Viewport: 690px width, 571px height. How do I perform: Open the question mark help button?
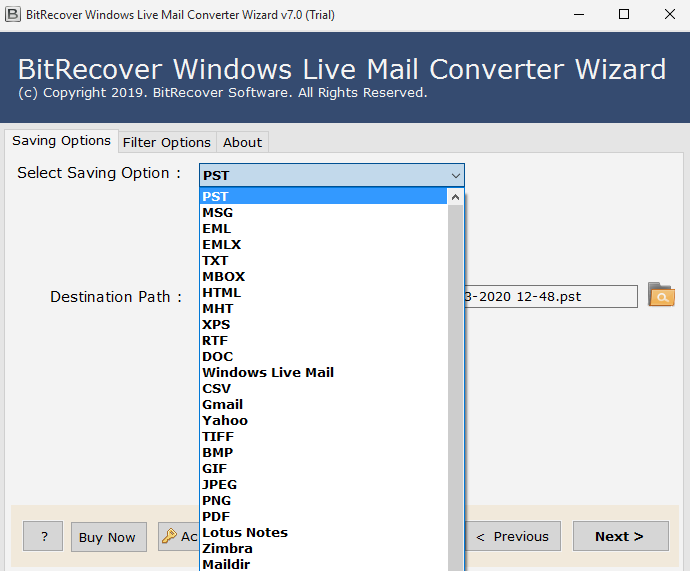[43, 536]
